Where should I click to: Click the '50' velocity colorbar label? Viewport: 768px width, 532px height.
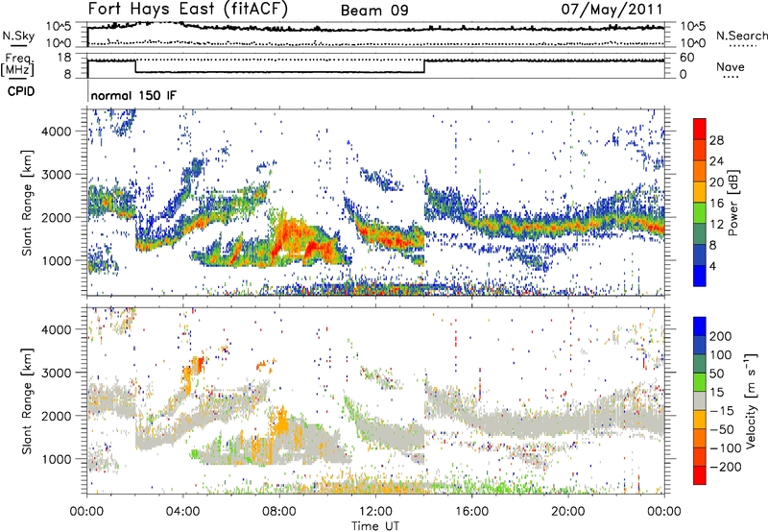(717, 374)
